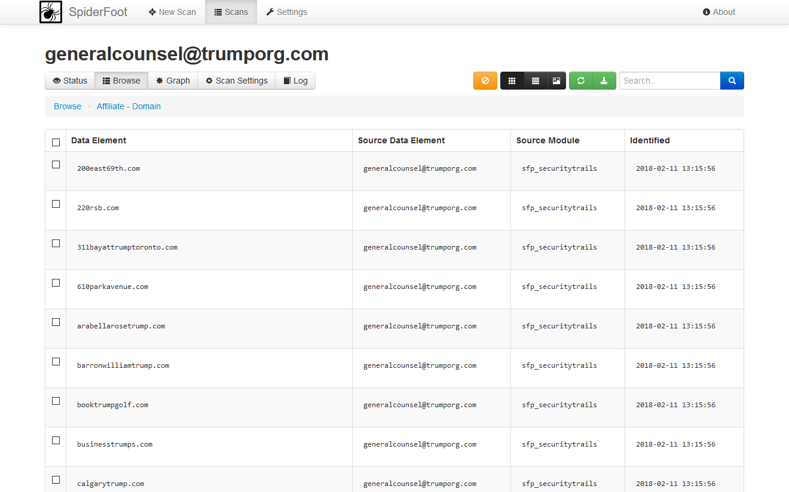Open the SpiderFoot home link
Viewport: 789px width, 492px height.
(98, 12)
